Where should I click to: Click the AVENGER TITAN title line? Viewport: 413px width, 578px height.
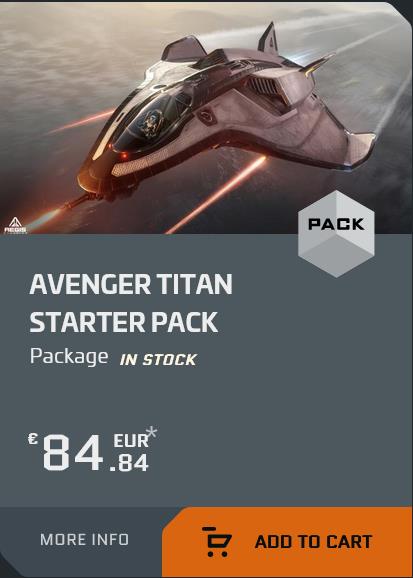(x=131, y=284)
